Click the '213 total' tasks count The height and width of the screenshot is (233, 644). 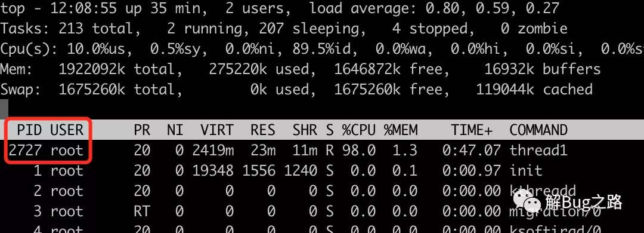click(x=96, y=29)
